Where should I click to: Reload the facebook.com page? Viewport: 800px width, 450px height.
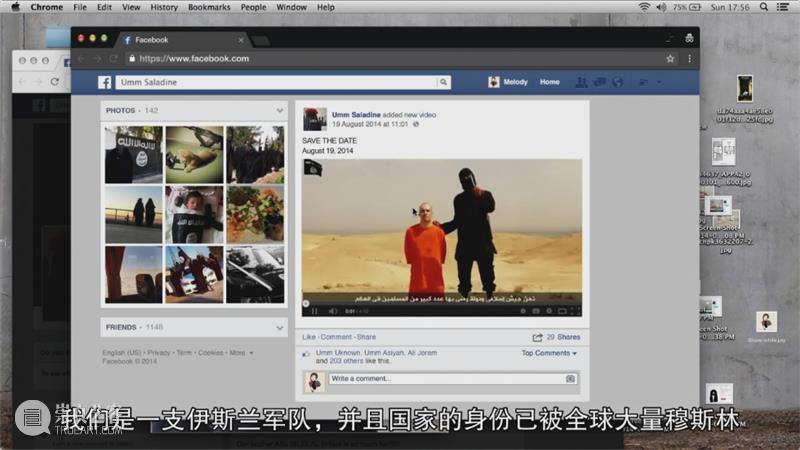pyautogui.click(x=113, y=59)
